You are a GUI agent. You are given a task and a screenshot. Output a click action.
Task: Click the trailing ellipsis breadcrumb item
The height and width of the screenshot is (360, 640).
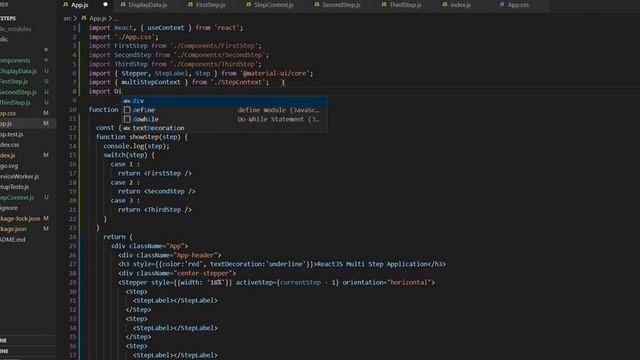tap(116, 19)
